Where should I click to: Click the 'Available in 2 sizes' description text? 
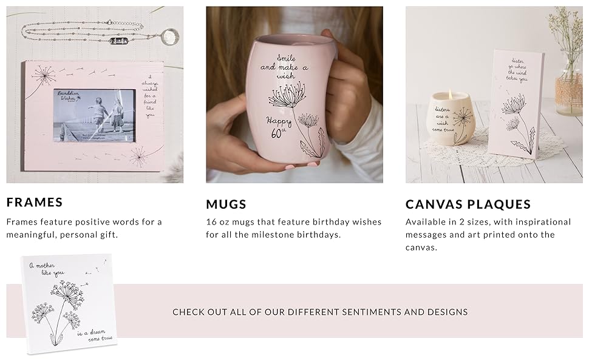pos(488,235)
